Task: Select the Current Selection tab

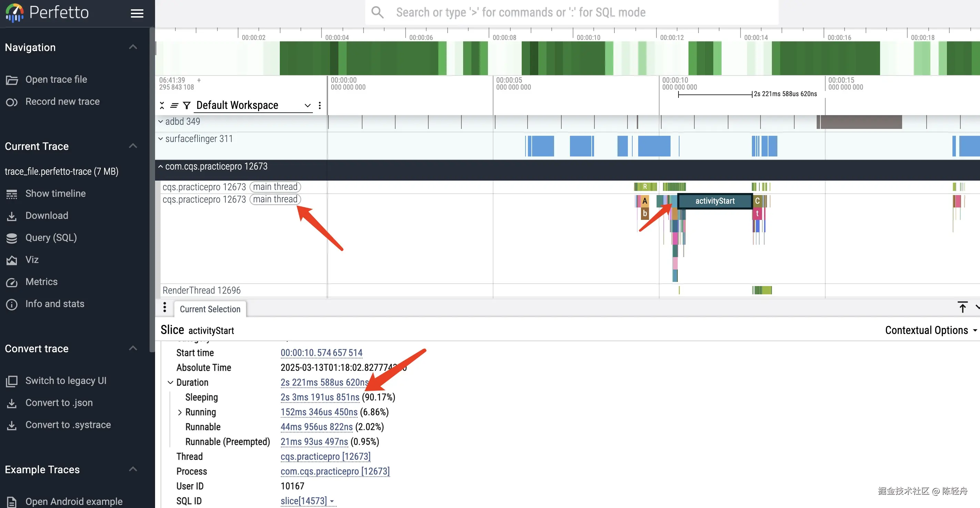Action: [x=210, y=309]
